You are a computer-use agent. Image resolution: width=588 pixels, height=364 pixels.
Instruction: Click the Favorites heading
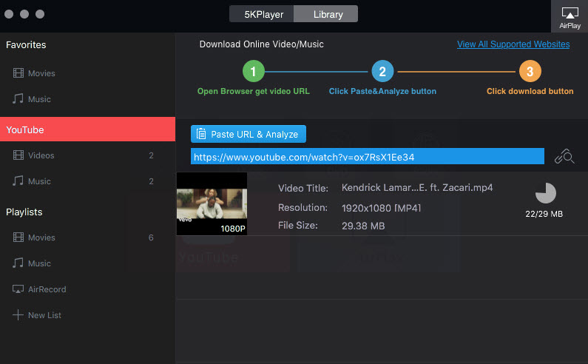pyautogui.click(x=26, y=44)
